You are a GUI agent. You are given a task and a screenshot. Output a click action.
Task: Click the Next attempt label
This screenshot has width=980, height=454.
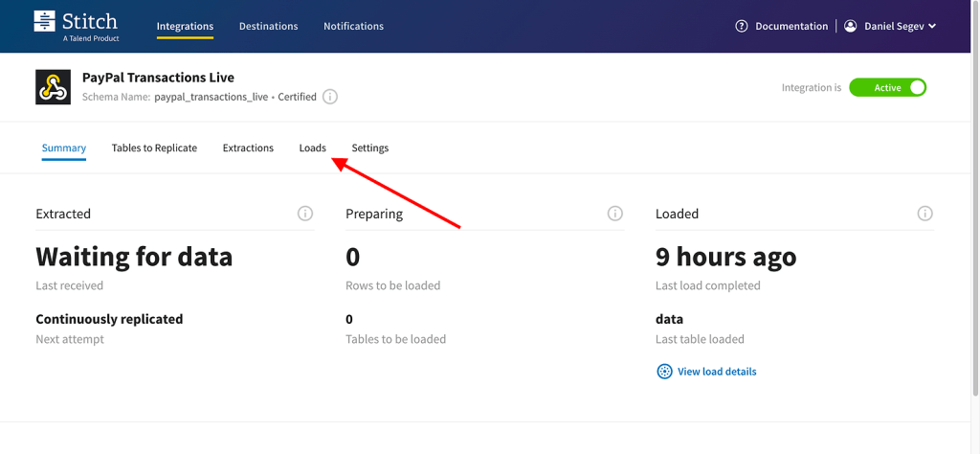point(70,340)
